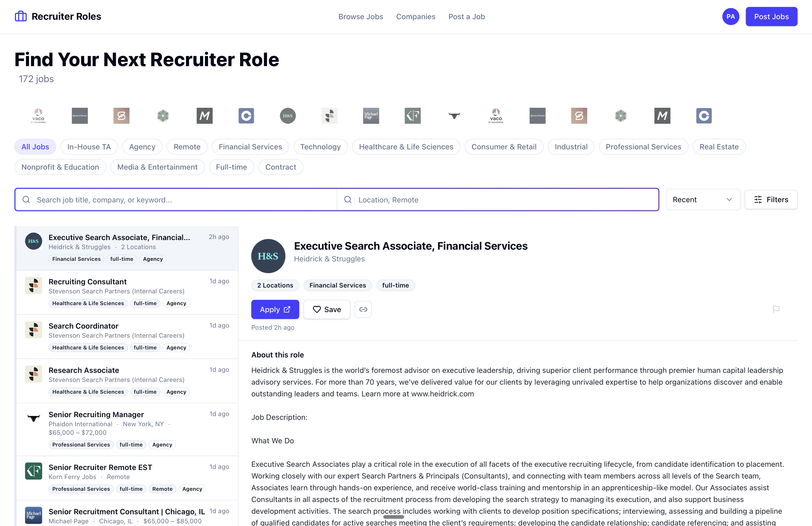Click the Phaidon International bull logo

[33, 419]
